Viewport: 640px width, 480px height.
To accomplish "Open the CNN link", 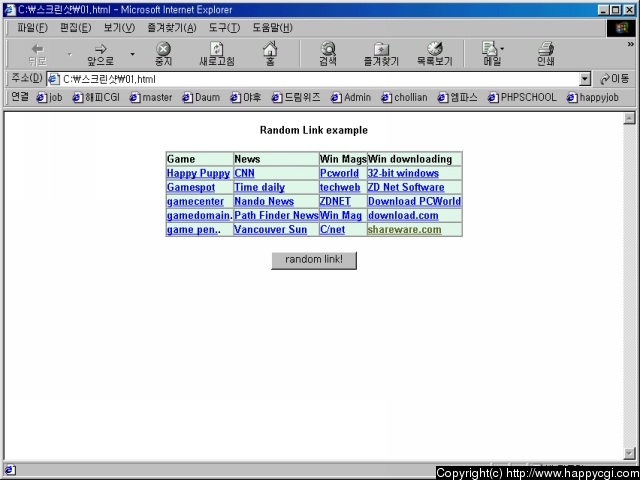I will coord(244,173).
